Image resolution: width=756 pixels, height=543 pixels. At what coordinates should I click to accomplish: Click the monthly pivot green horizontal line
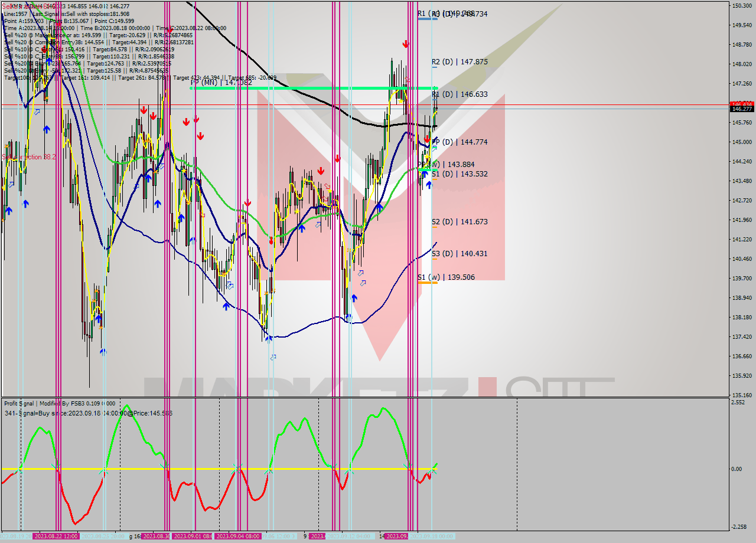tap(313, 88)
